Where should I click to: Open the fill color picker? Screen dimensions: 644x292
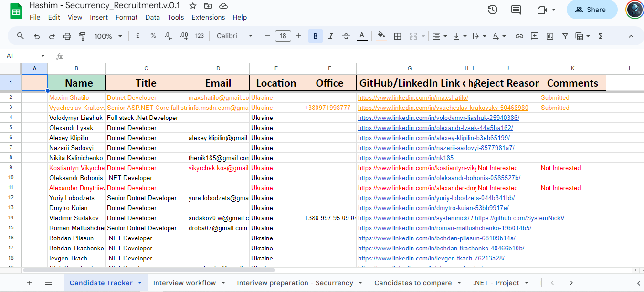(381, 36)
